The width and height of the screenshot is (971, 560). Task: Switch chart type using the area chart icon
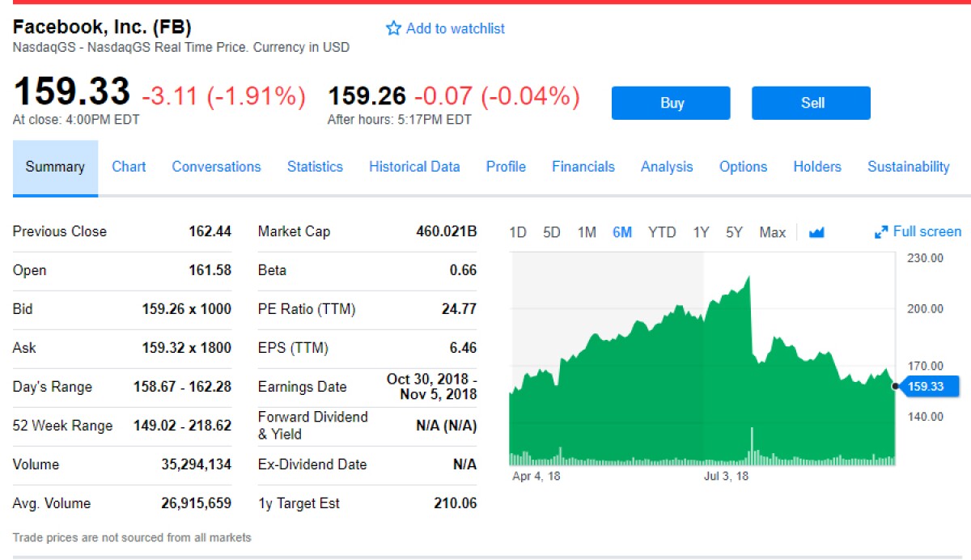click(x=816, y=232)
